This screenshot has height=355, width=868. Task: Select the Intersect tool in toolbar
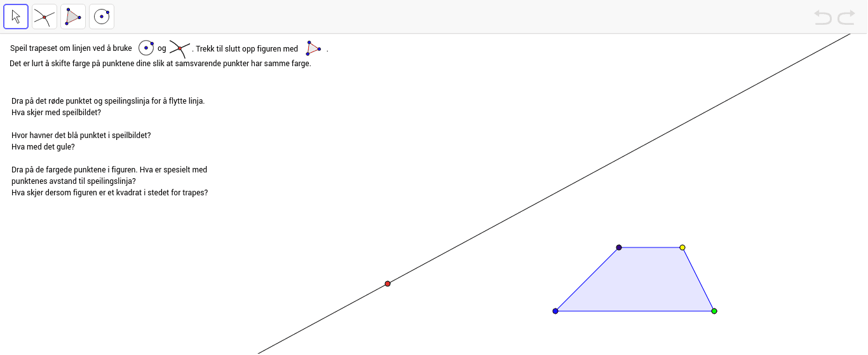44,17
